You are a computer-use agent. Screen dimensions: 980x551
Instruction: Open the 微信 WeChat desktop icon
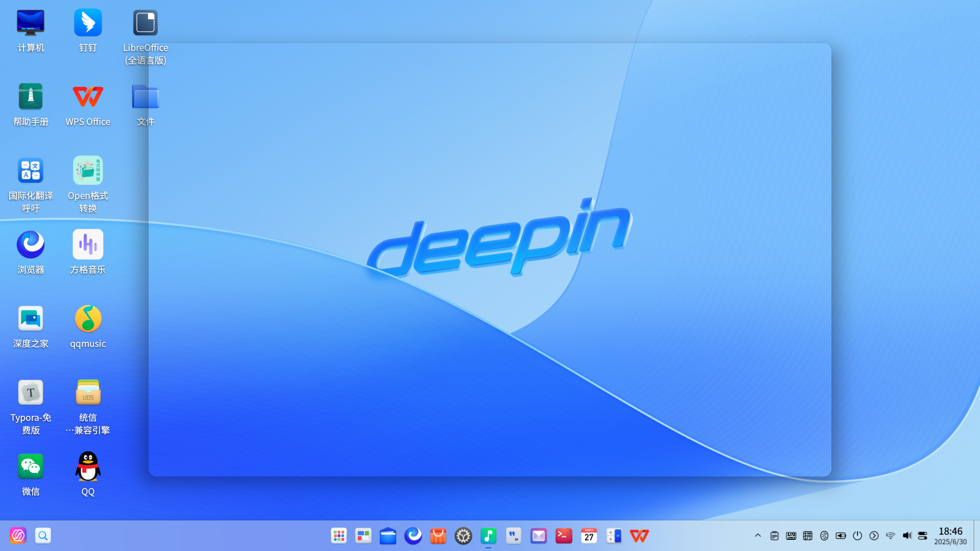(31, 466)
